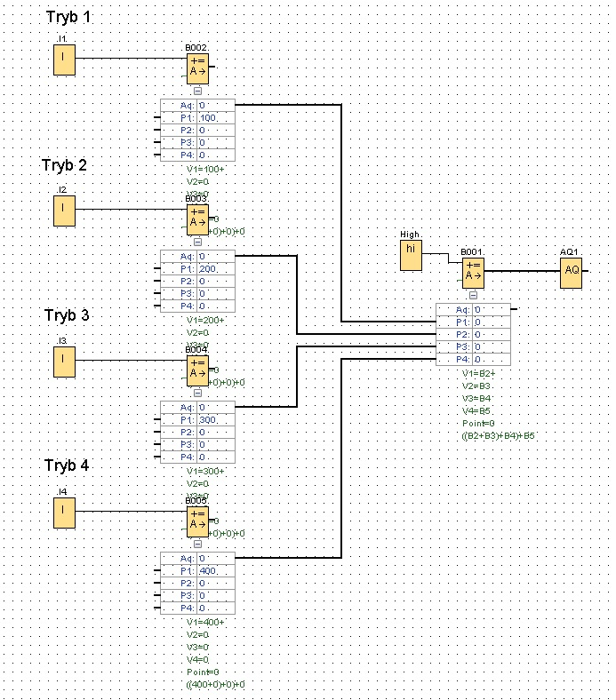Click the ((B2+B3)+B4)+B5 formula text
Viewport: 616px width, 700px height.
click(498, 435)
